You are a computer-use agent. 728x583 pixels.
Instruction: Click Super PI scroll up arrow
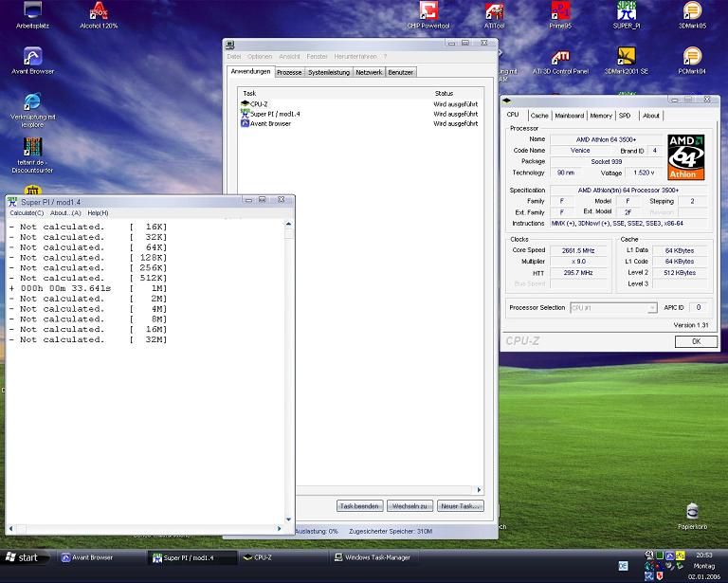tap(288, 224)
